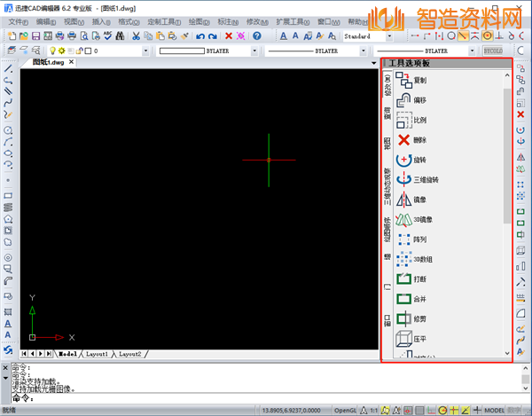Click the 合并 (Join) tool
The image size is (532, 416).
tap(404, 299)
